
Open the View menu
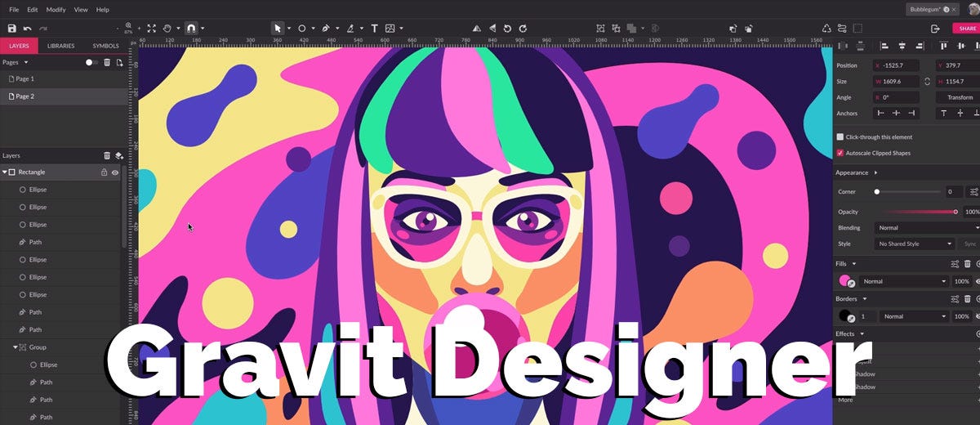point(81,9)
